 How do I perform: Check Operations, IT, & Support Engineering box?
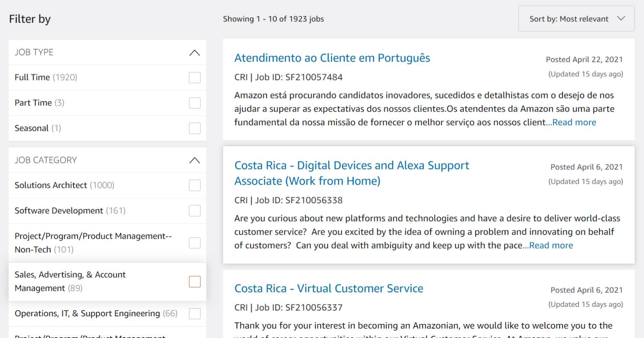coord(195,314)
